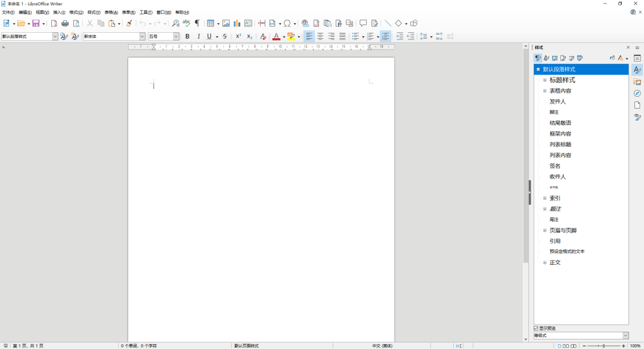This screenshot has height=349, width=644.
Task: Enable justified paragraph alignment
Action: click(342, 36)
